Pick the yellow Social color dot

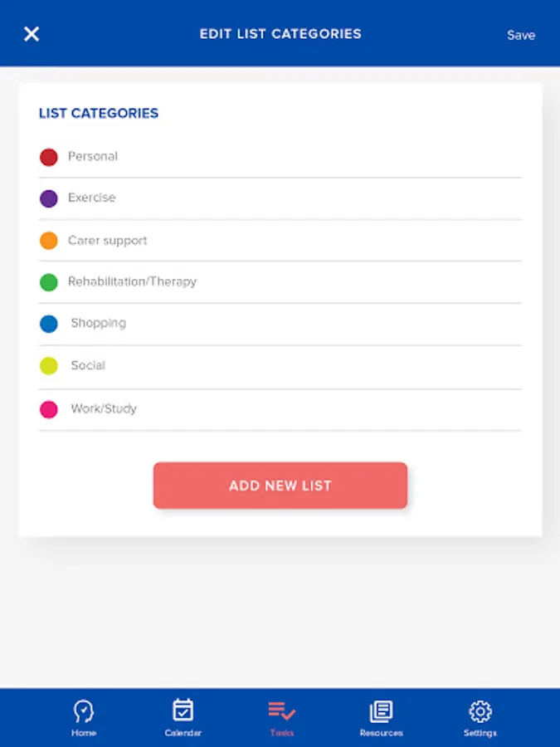point(49,366)
